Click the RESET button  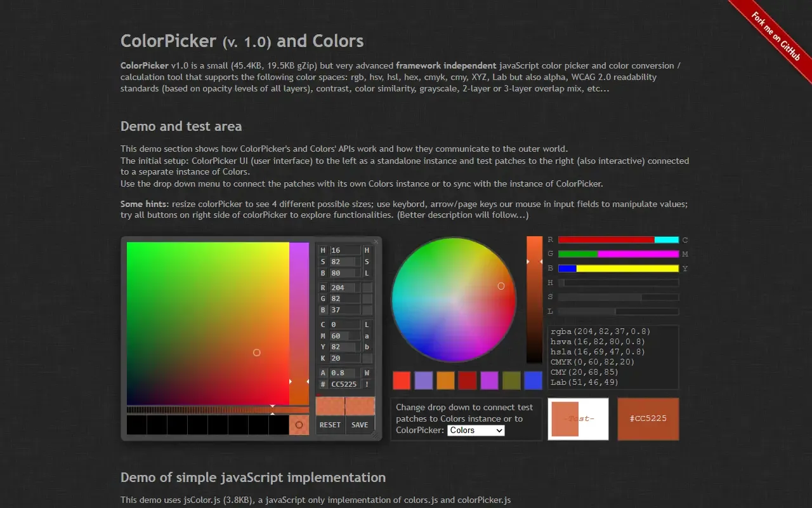point(330,425)
